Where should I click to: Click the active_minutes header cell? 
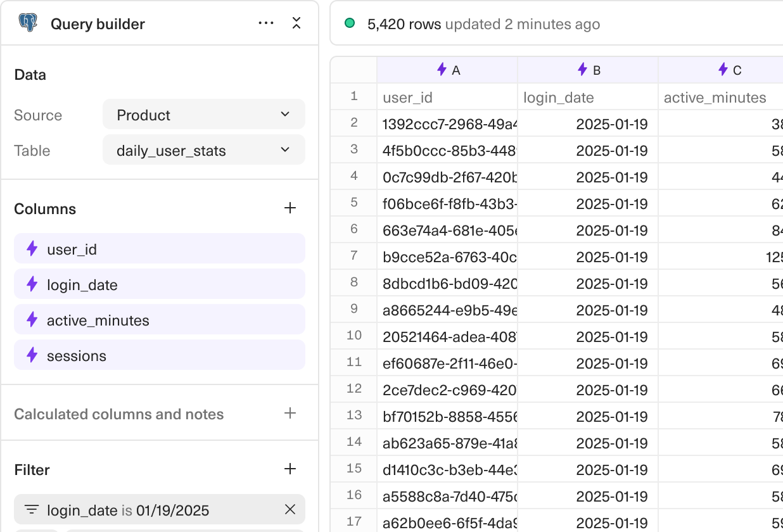point(721,97)
